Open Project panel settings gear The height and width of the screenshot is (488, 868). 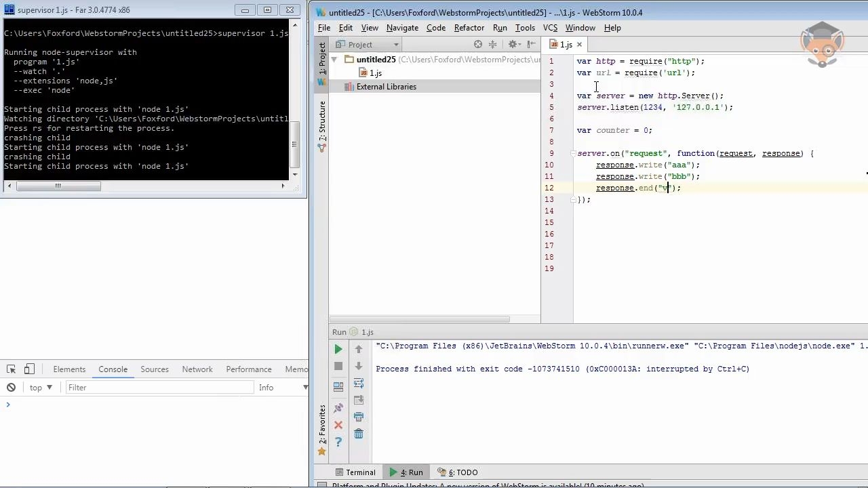[513, 44]
